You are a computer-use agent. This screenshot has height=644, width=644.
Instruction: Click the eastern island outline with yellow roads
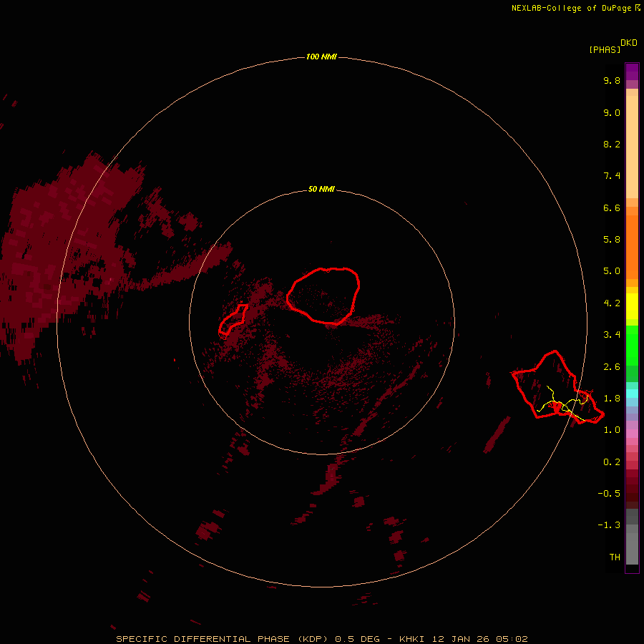point(557,386)
